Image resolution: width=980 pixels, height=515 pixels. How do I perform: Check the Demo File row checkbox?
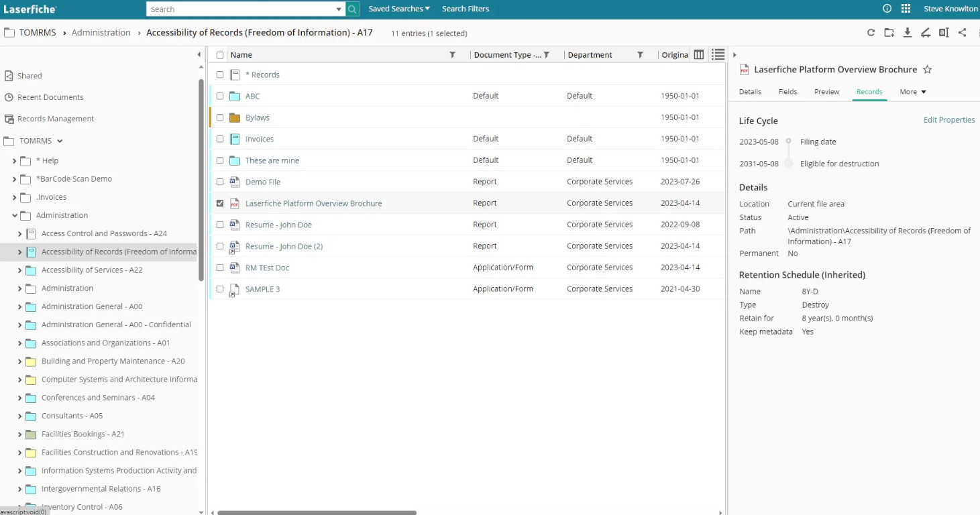tap(220, 182)
